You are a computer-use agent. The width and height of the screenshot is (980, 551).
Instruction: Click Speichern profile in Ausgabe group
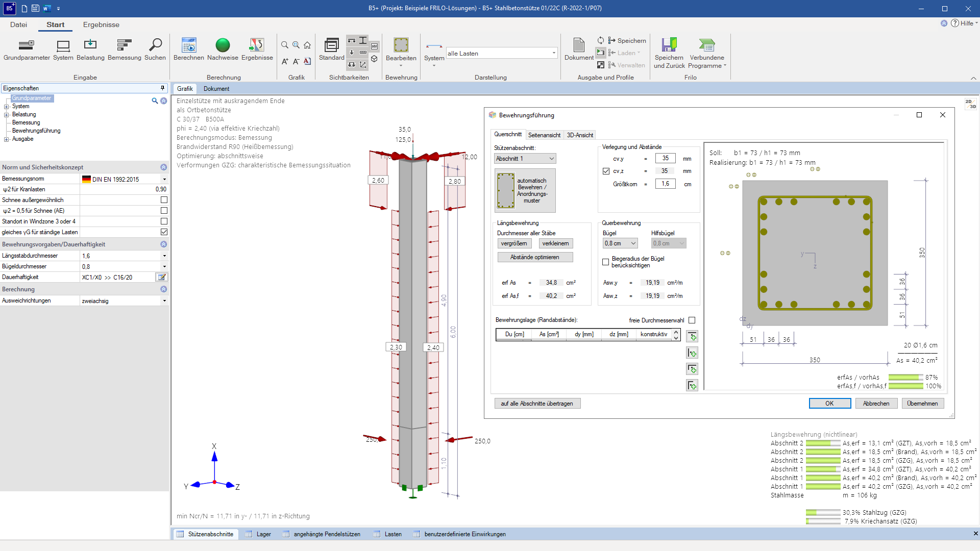tap(627, 41)
